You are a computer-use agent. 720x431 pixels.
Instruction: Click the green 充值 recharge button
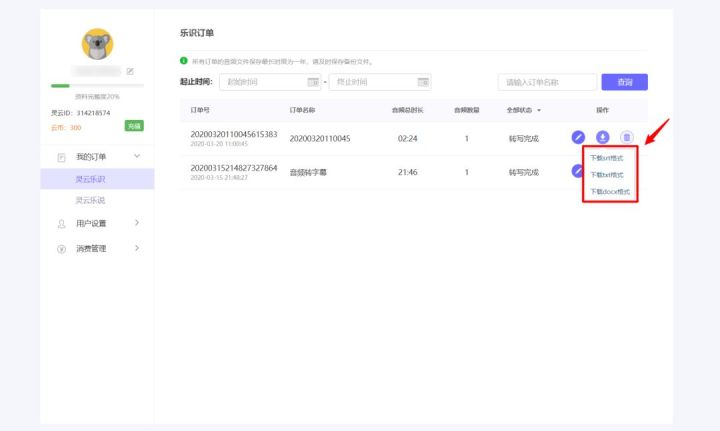point(134,126)
